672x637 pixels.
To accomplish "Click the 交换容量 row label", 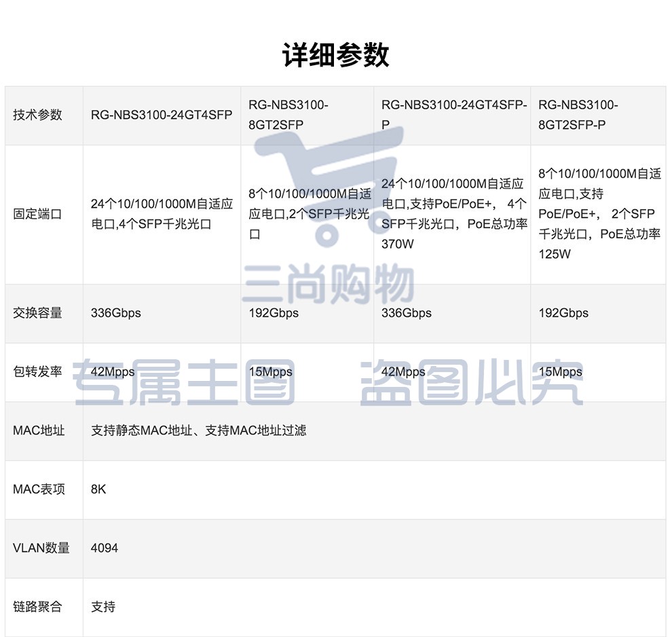I will click(x=38, y=313).
